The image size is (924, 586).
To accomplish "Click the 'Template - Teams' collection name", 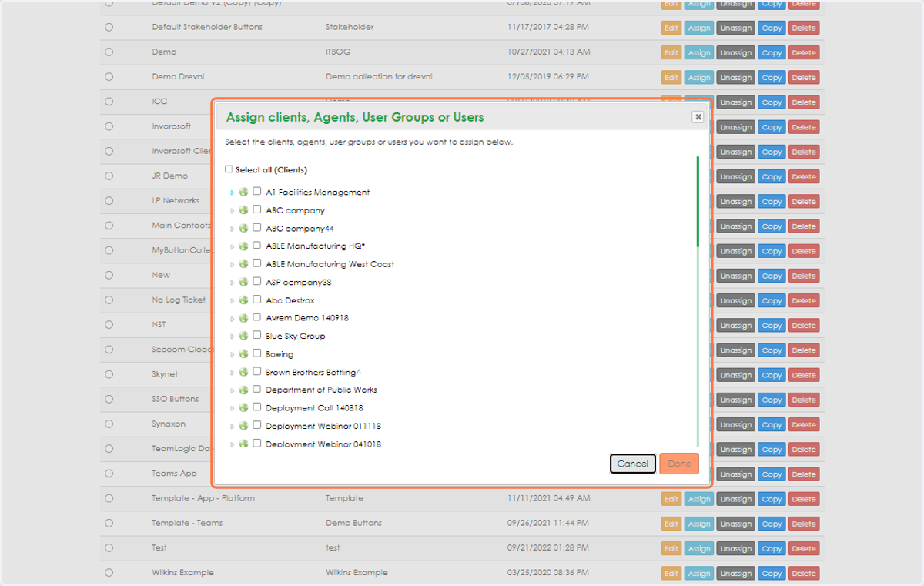I will 187,523.
